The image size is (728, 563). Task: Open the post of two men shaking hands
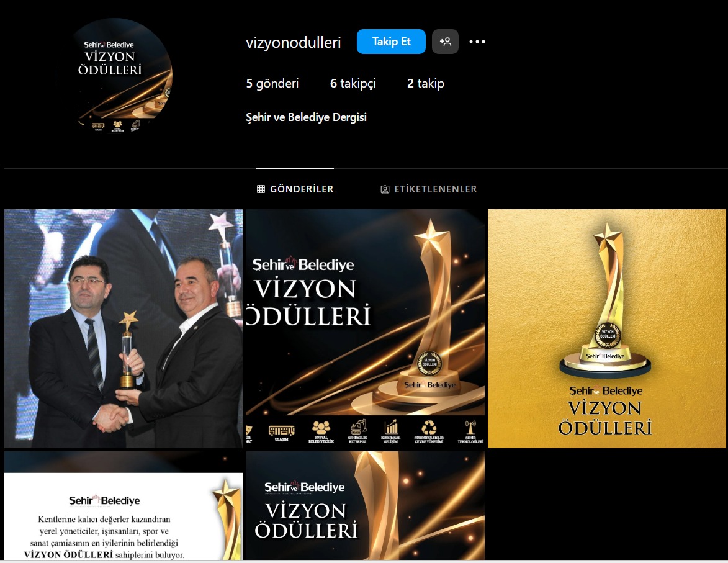tap(124, 328)
